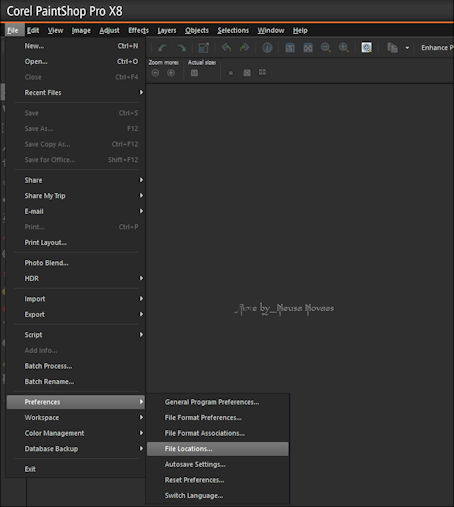Screen dimensions: 454x507
Task: Click the stacked documents toolbar icon
Action: (392, 48)
